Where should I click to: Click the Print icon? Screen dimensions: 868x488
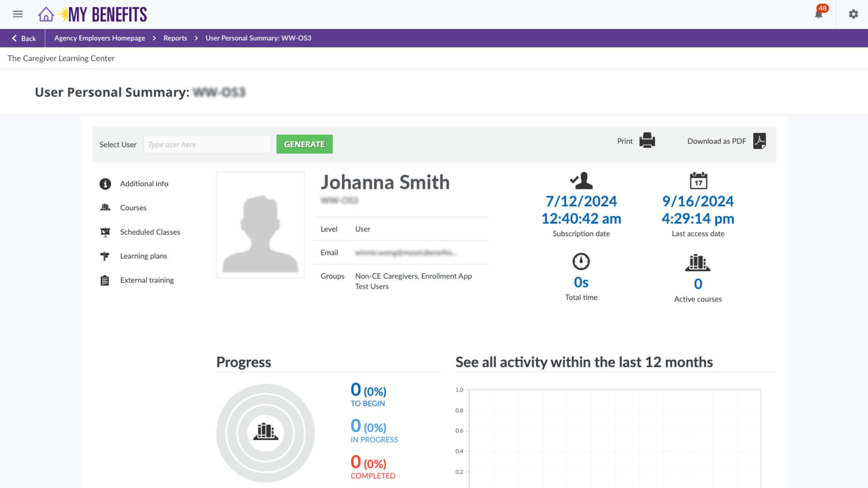coord(647,141)
